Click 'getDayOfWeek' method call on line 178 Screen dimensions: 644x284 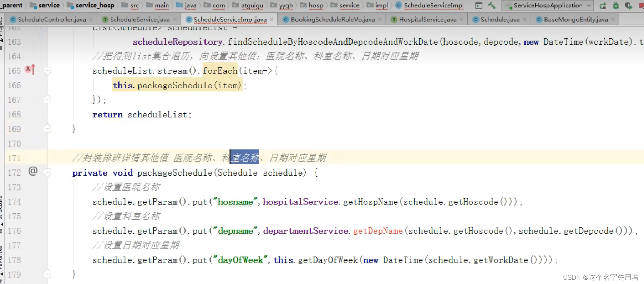pyautogui.click(x=328, y=260)
